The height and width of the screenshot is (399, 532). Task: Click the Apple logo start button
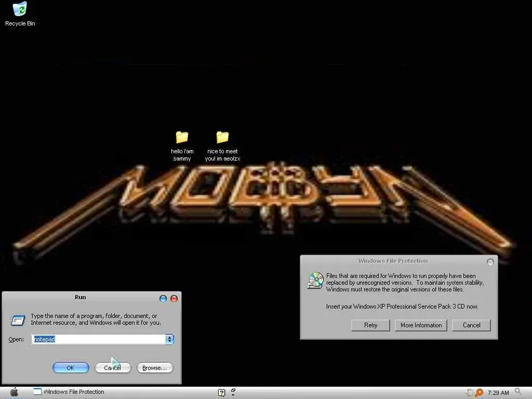point(14,392)
